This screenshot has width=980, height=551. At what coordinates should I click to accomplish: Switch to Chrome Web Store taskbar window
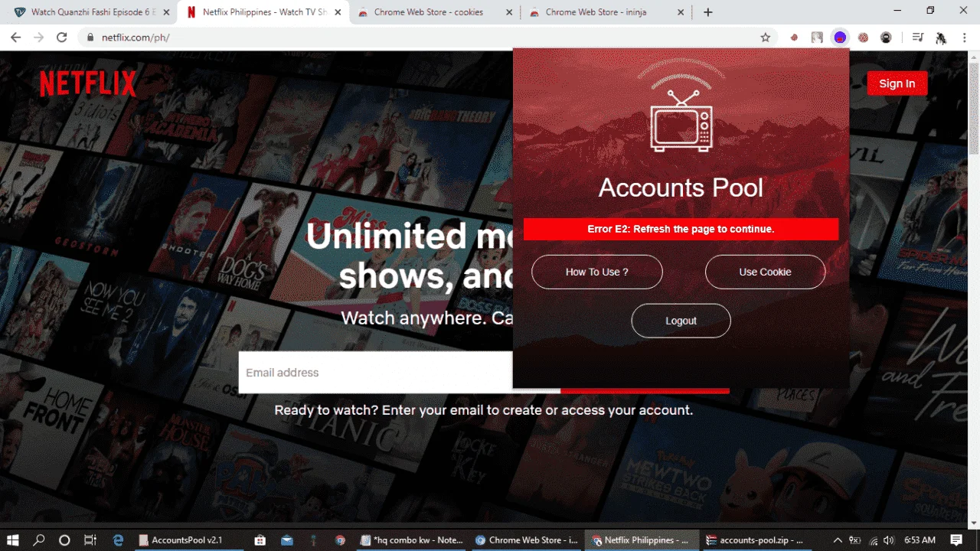(x=527, y=540)
